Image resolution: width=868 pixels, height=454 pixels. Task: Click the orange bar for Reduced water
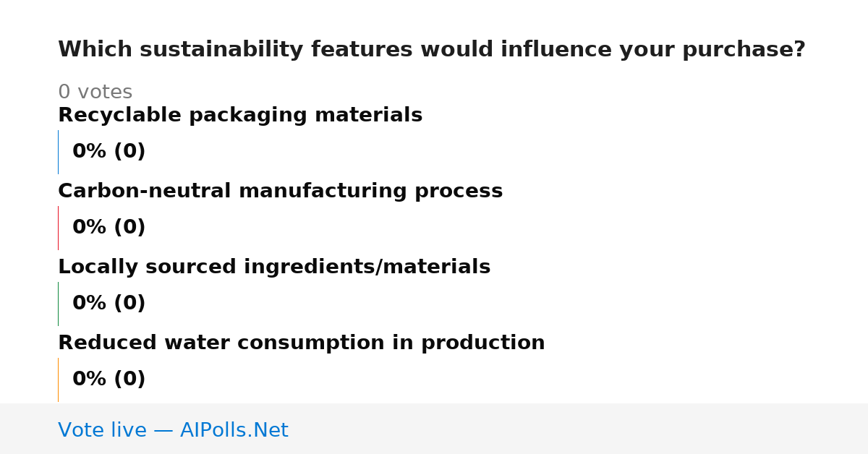tap(59, 380)
